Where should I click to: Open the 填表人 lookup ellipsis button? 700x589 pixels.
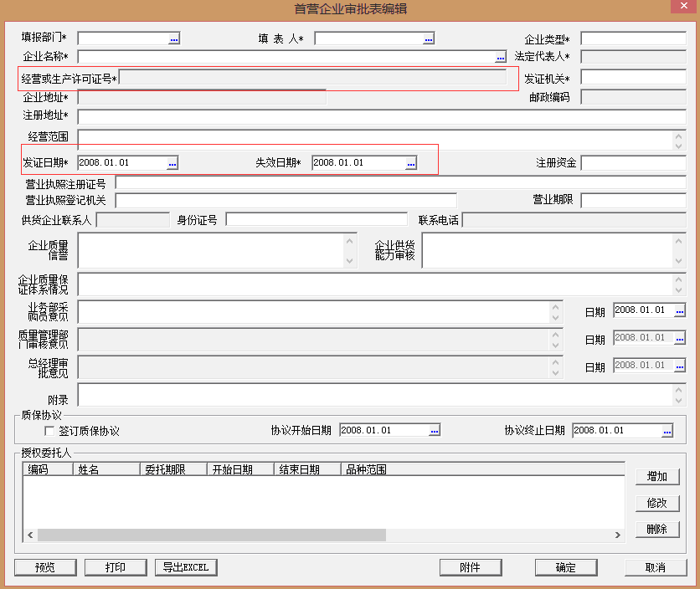click(x=429, y=38)
